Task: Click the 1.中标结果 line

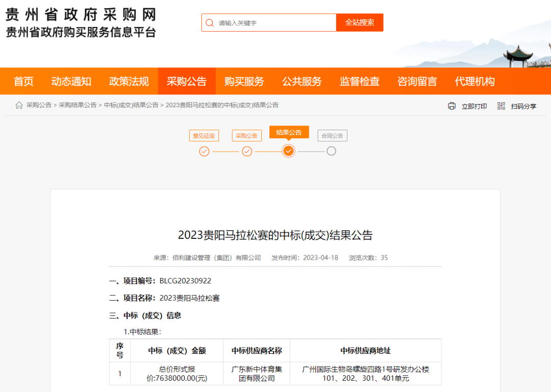Action: tap(142, 332)
